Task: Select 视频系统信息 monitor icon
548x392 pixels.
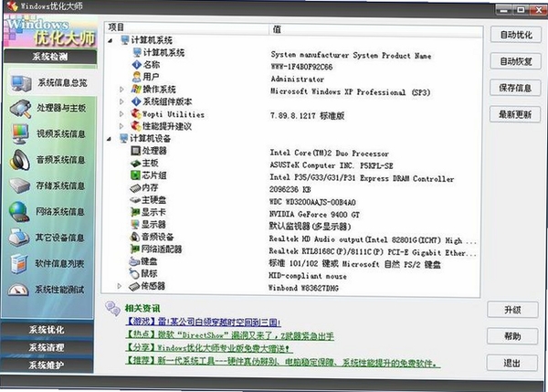Action: coord(20,134)
